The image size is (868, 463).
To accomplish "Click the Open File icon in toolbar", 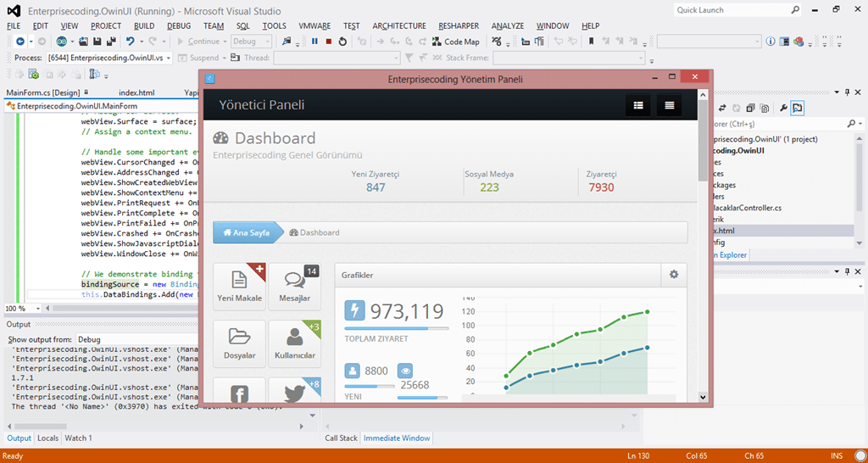I will pyautogui.click(x=84, y=42).
